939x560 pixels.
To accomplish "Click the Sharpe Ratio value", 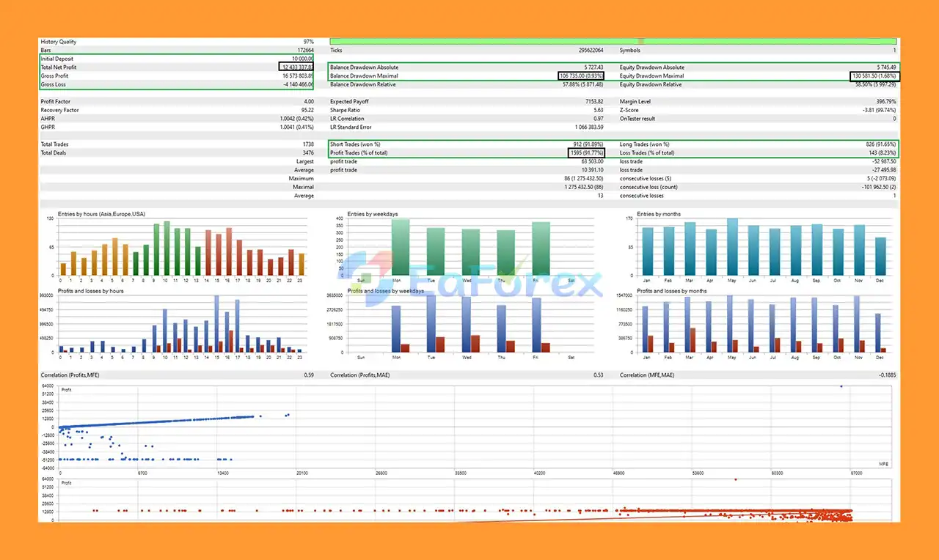I will tap(598, 110).
